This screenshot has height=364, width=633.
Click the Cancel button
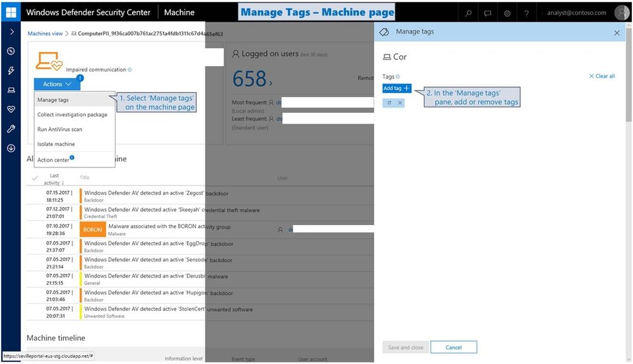click(x=454, y=348)
